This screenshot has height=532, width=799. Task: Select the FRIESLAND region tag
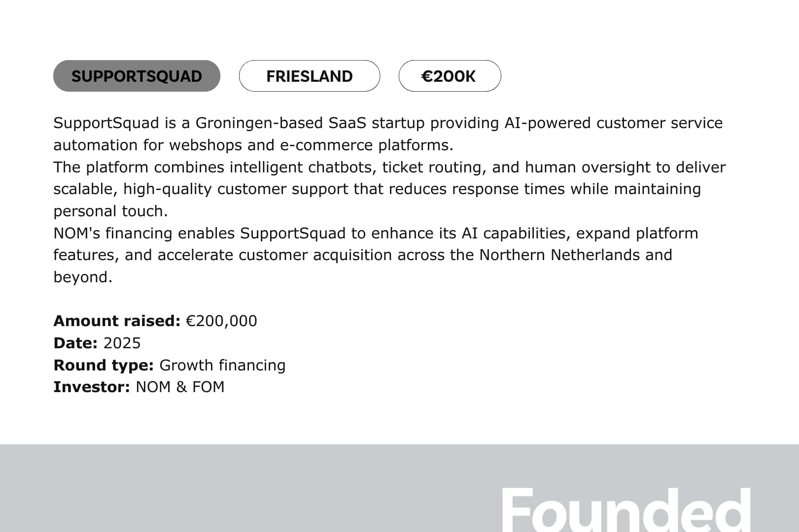point(310,76)
